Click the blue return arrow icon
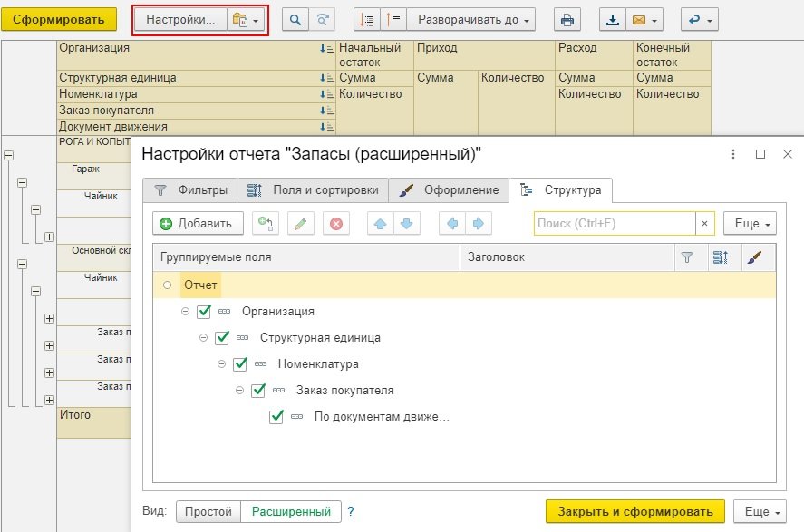This screenshot has height=532, width=804. point(700,19)
